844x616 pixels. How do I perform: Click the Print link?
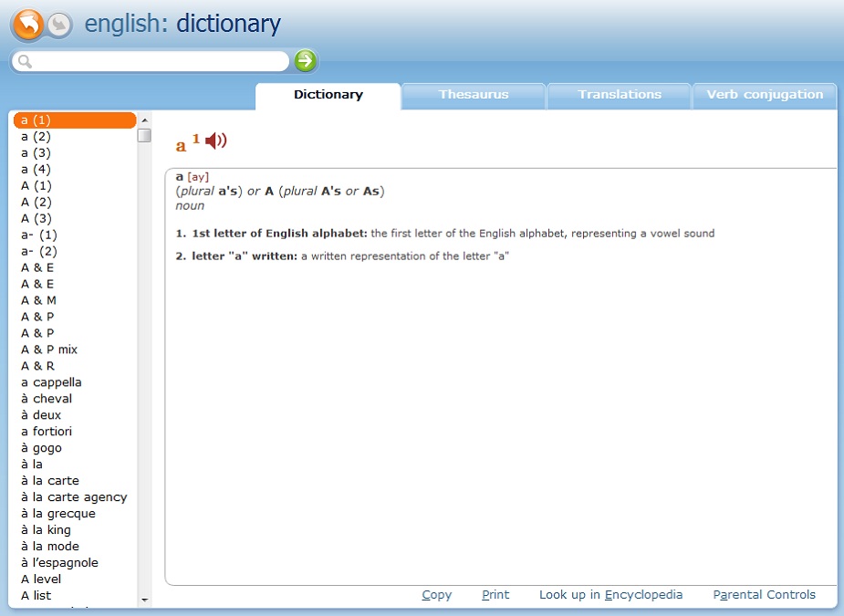[495, 595]
